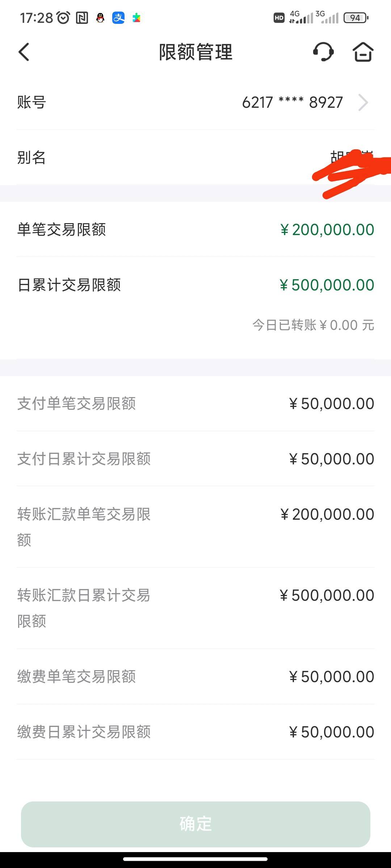Select account number 6217 **** 8927
The width and height of the screenshot is (391, 868).
tap(293, 102)
